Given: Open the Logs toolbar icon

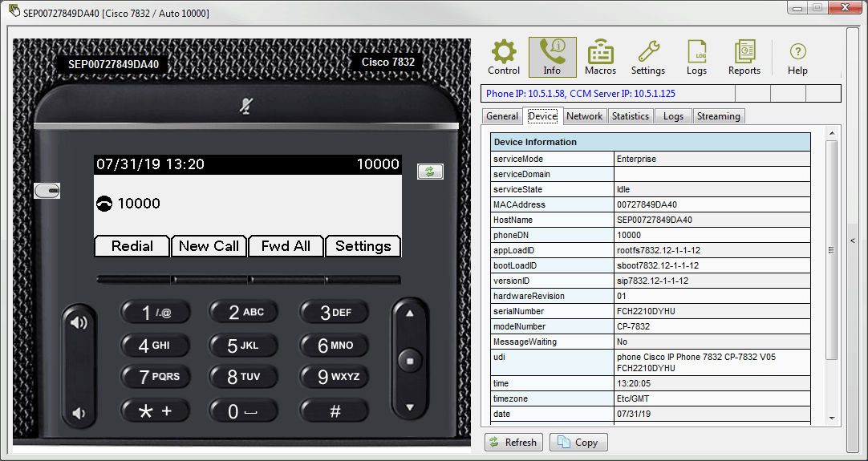Looking at the screenshot, I should 696,57.
